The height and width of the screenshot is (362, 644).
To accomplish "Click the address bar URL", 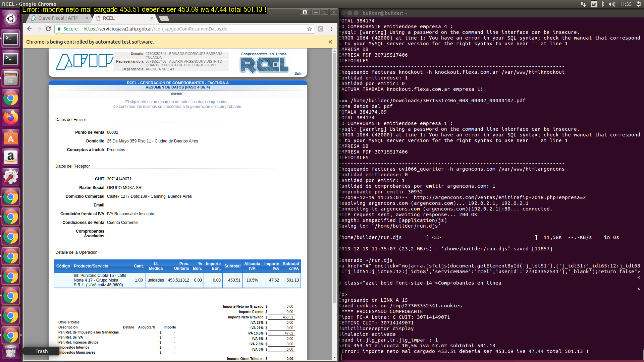I will point(155,29).
